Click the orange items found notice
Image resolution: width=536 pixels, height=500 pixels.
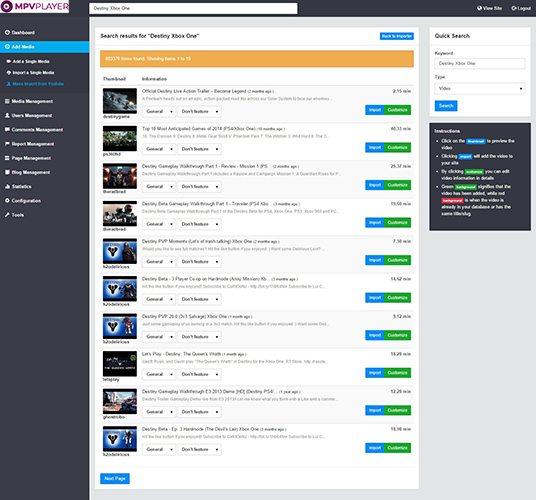257,59
